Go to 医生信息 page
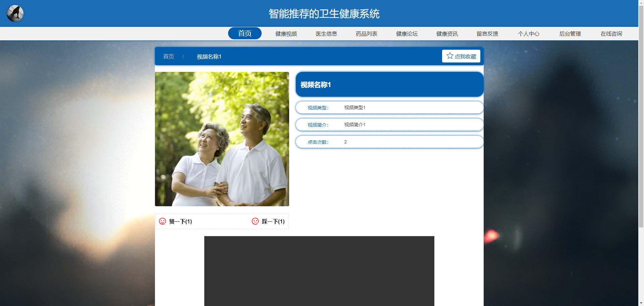This screenshot has height=306, width=644. coord(326,34)
